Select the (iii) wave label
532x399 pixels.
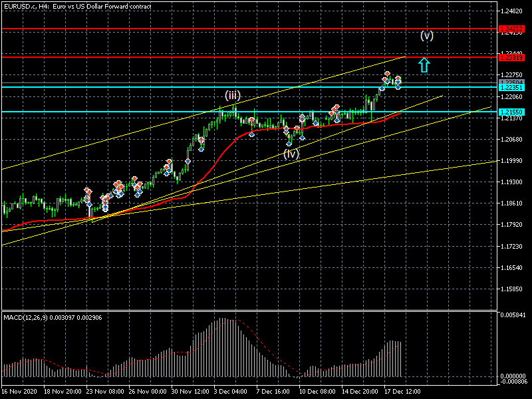[x=231, y=95]
